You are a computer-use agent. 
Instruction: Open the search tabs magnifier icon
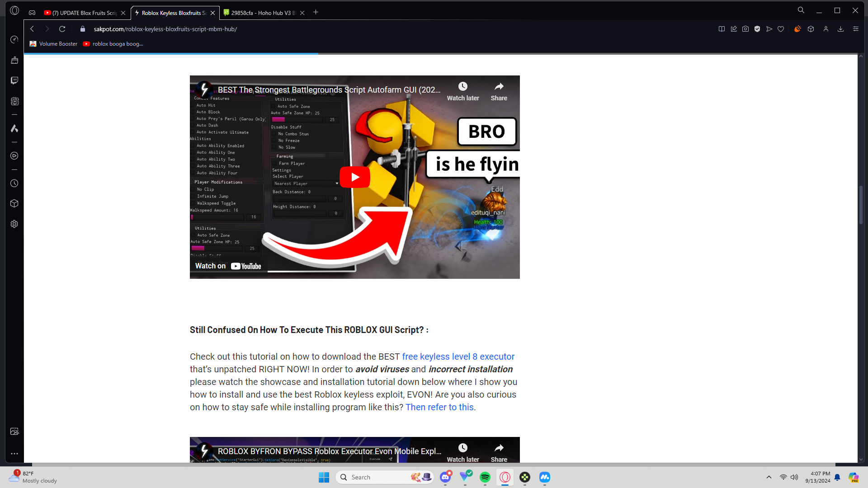(801, 10)
